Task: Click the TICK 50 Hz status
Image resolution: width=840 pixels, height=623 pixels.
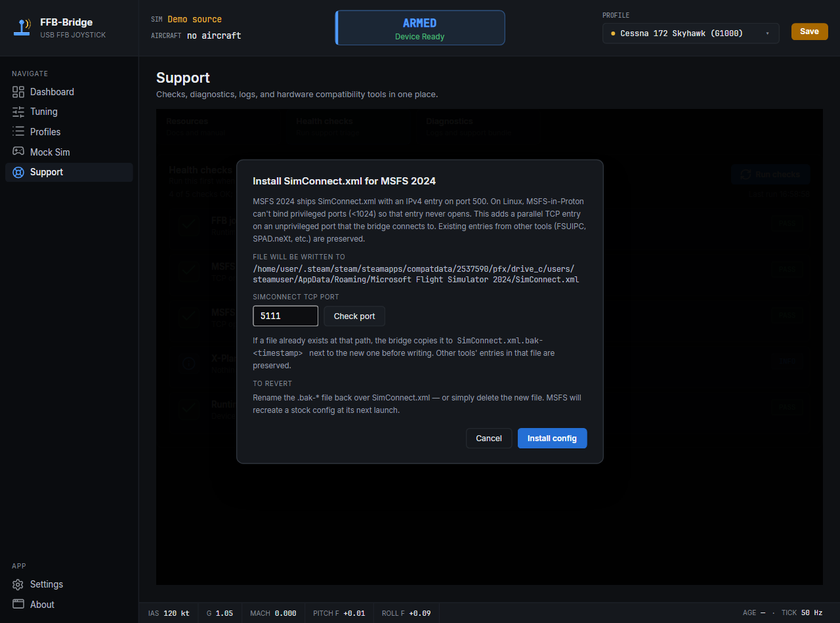Action: [x=802, y=612]
